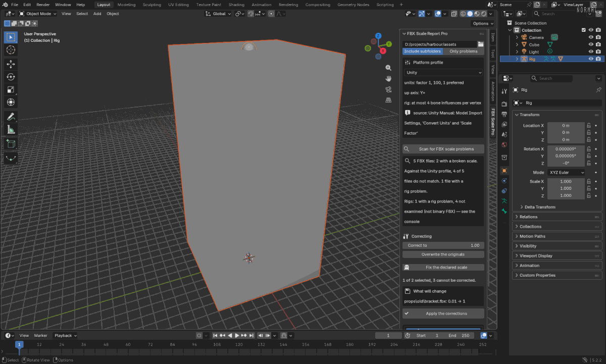Expand the Relations panel
606x364 pixels.
558,217
